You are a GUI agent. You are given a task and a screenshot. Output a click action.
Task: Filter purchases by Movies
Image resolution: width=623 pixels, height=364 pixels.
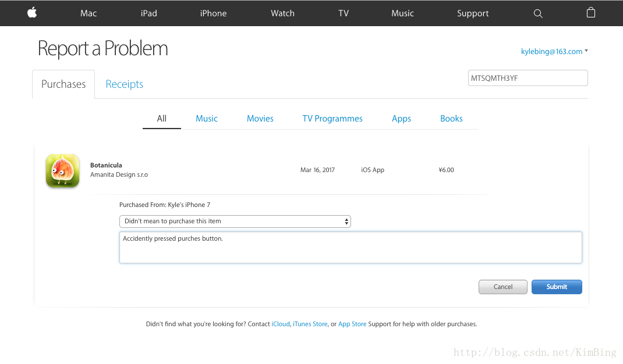pyautogui.click(x=260, y=118)
